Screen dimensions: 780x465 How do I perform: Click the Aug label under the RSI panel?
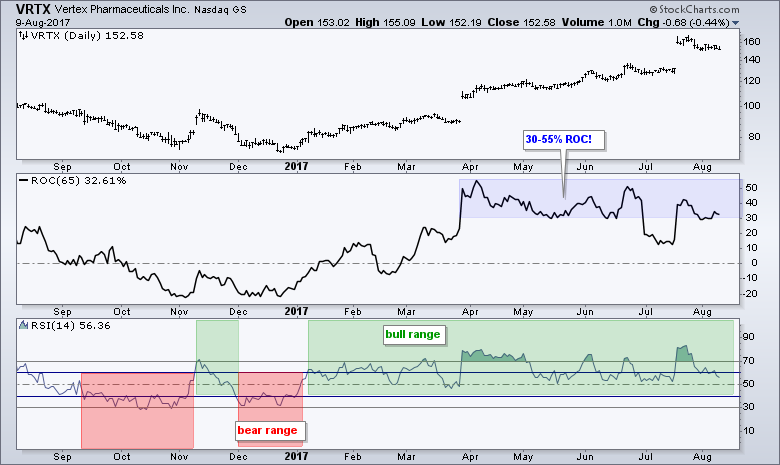702,456
